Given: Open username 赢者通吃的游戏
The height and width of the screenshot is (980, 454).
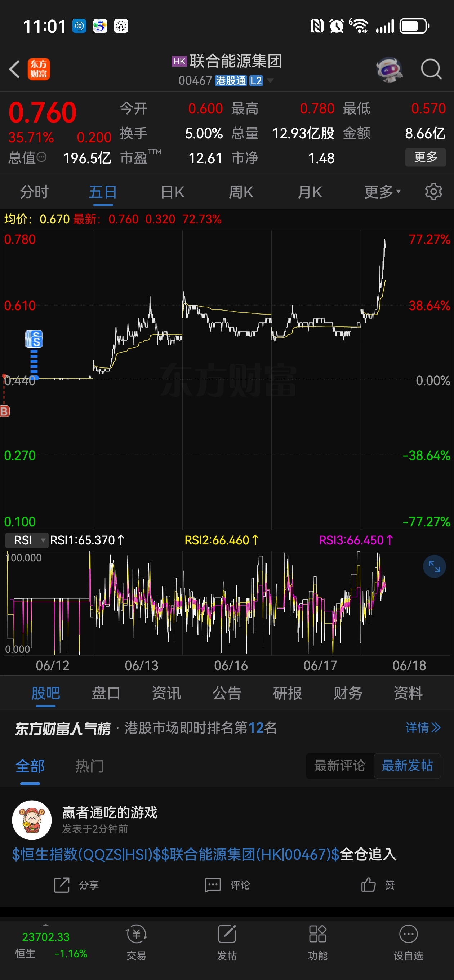Looking at the screenshot, I should point(110,812).
